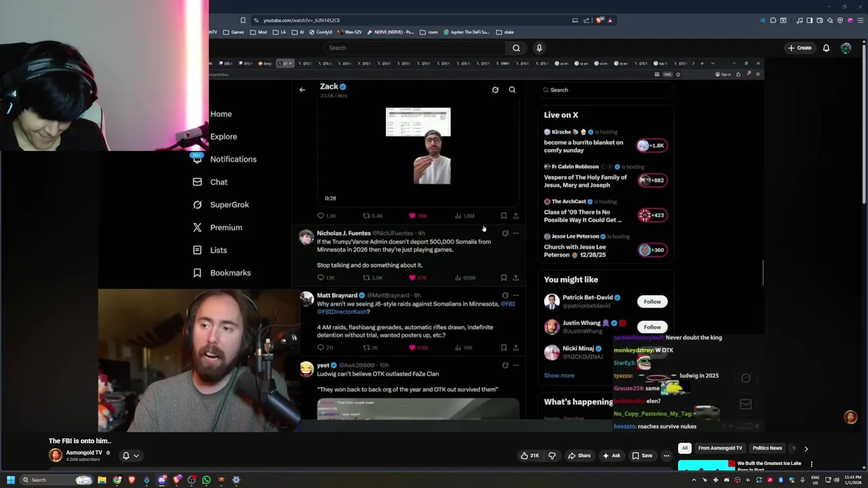Image resolution: width=868 pixels, height=488 pixels.
Task: Click browser address bar URL
Action: pos(302,20)
